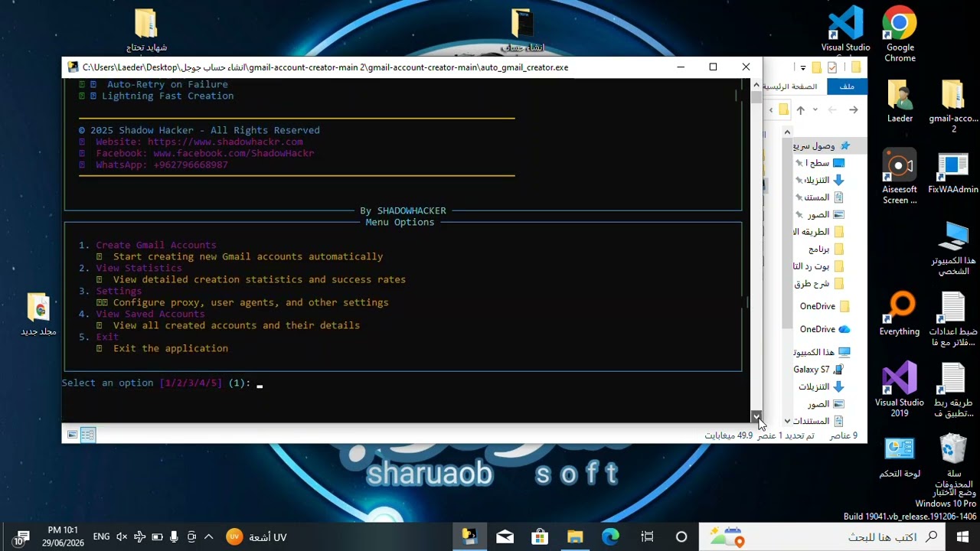Screen dimensions: 980x551
Task: Select This PC (هذا الكمبيوتر) in Explorer tree
Action: point(823,352)
